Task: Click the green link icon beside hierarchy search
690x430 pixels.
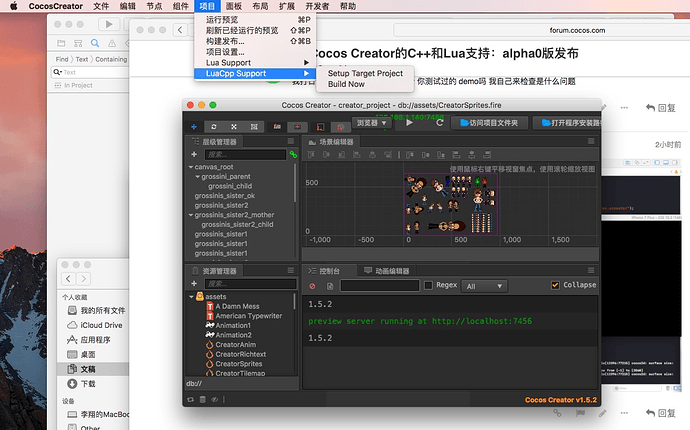Action: (293, 154)
